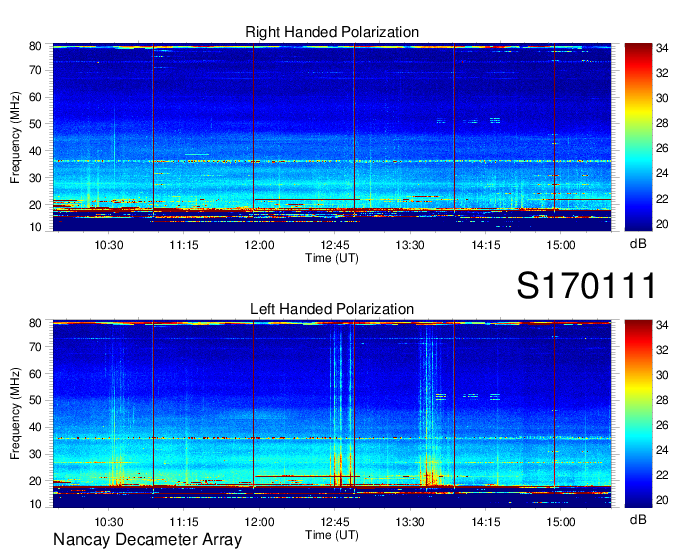The image size is (680, 552).
Task: Click '22' on the Left Handed color scale
Action: 662,475
